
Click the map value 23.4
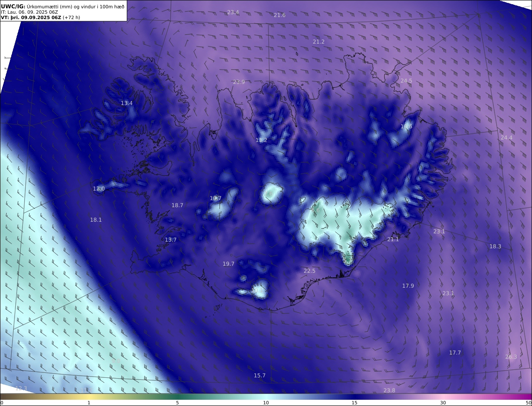point(233,12)
